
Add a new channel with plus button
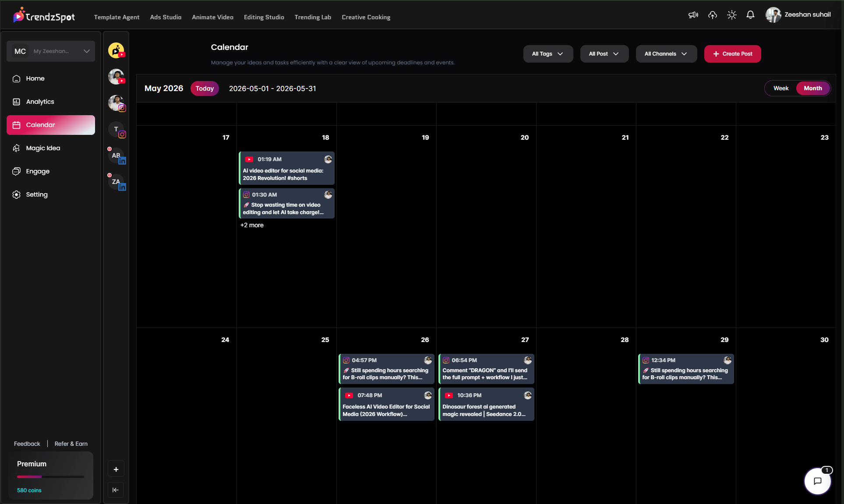coord(116,469)
